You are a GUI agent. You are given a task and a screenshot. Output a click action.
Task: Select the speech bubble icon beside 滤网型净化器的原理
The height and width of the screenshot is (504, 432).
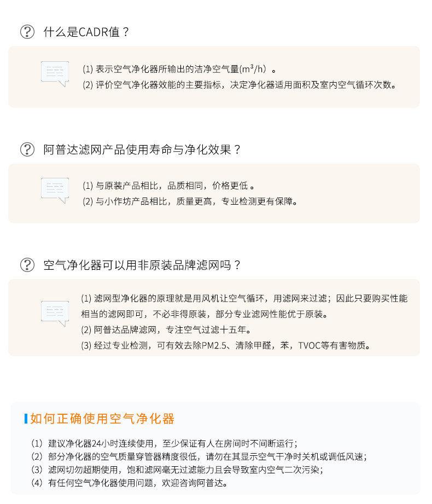point(55,314)
